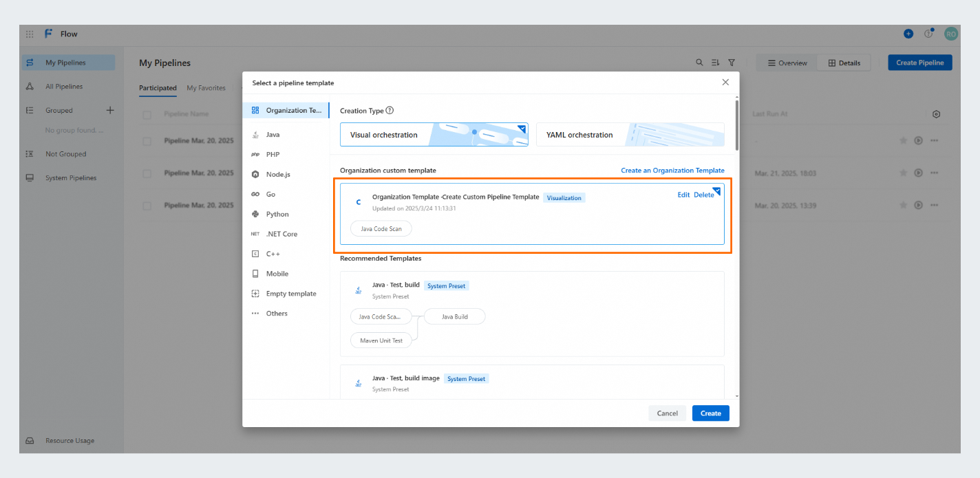Image resolution: width=980 pixels, height=478 pixels.
Task: Open System Pipelines in sidebar
Action: tap(68, 178)
